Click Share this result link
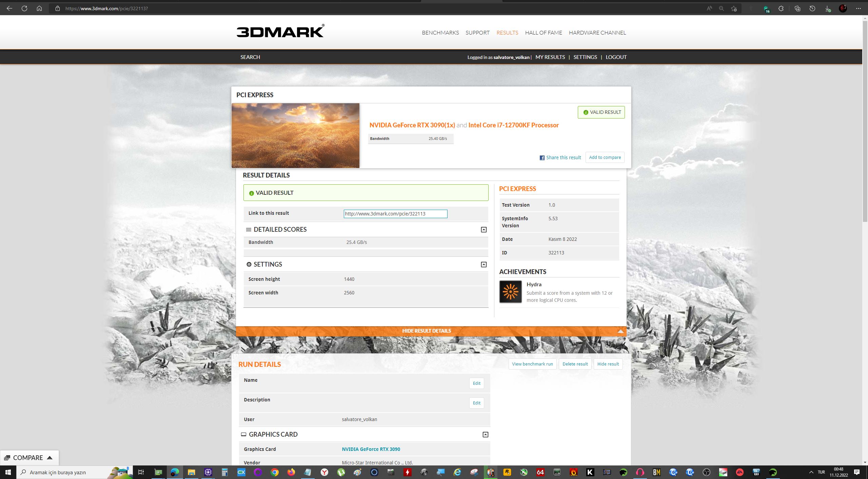Viewport: 868px width, 479px height. click(564, 158)
